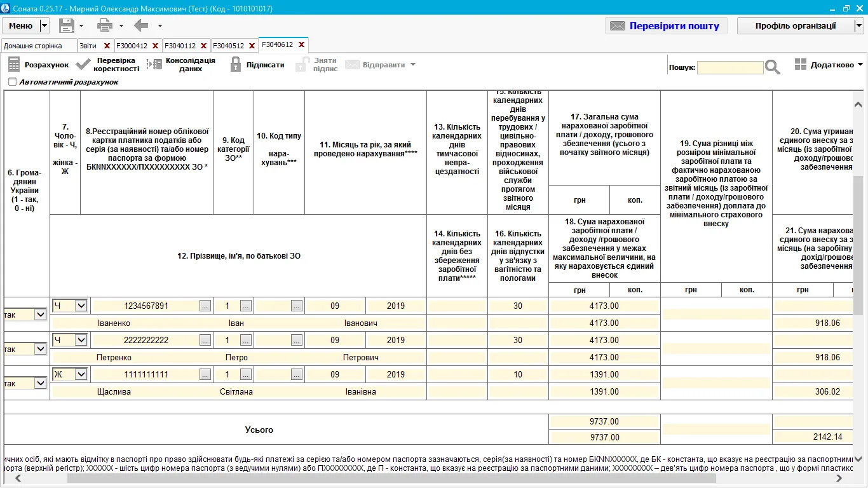Open Профіль організації button
Image resolution: width=868 pixels, height=488 pixels.
click(796, 25)
